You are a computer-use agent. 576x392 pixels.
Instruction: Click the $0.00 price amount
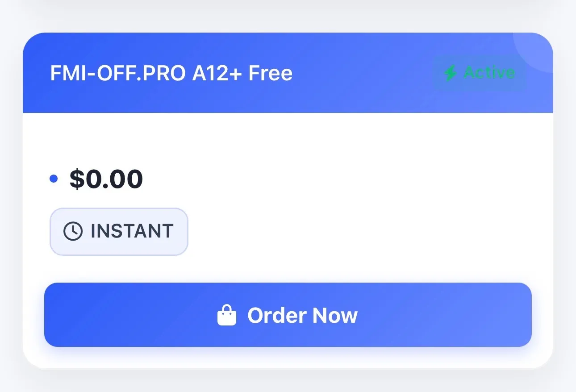106,179
